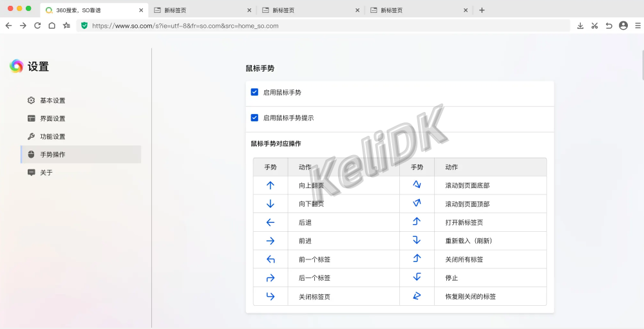The width and height of the screenshot is (644, 329).
Task: Click the undo closed tab icon
Action: pyautogui.click(x=609, y=26)
